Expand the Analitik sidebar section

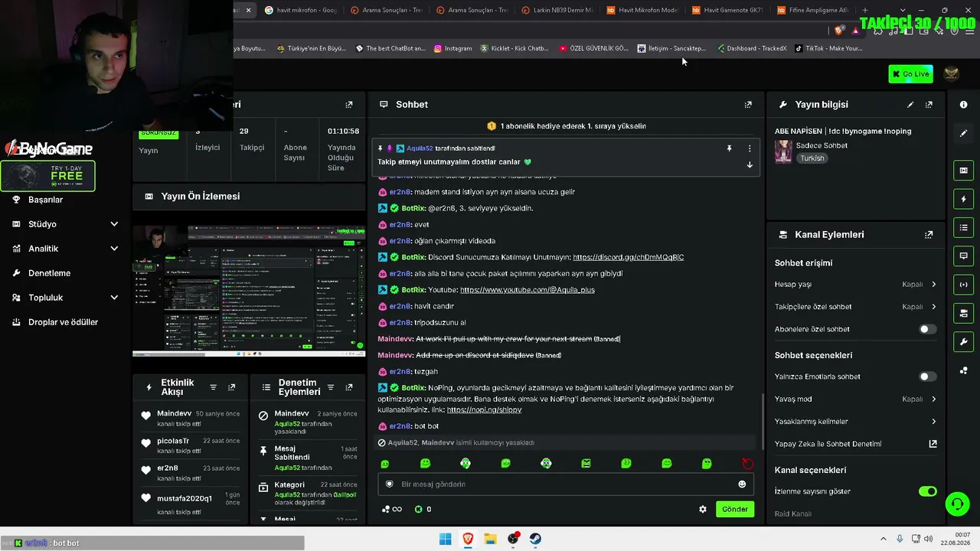(114, 249)
